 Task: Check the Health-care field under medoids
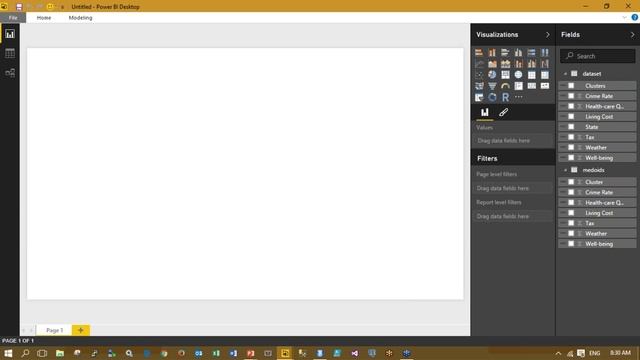tap(571, 202)
